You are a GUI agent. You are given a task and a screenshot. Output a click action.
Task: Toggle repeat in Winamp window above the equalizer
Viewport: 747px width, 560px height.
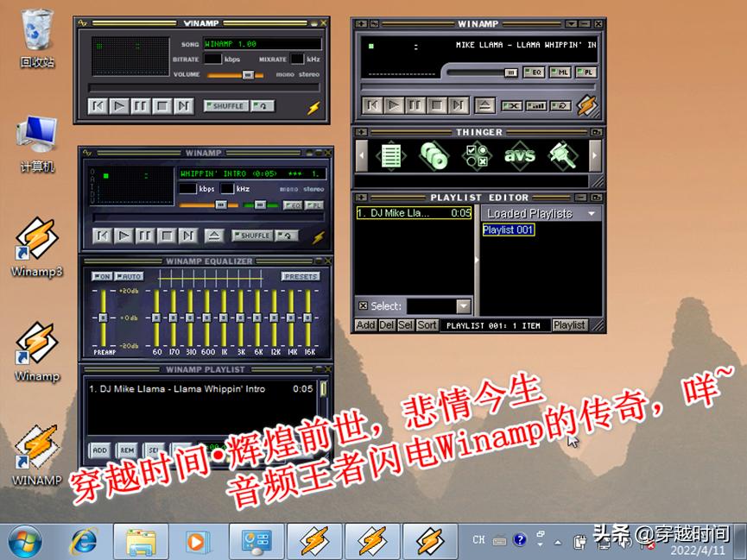pos(288,236)
